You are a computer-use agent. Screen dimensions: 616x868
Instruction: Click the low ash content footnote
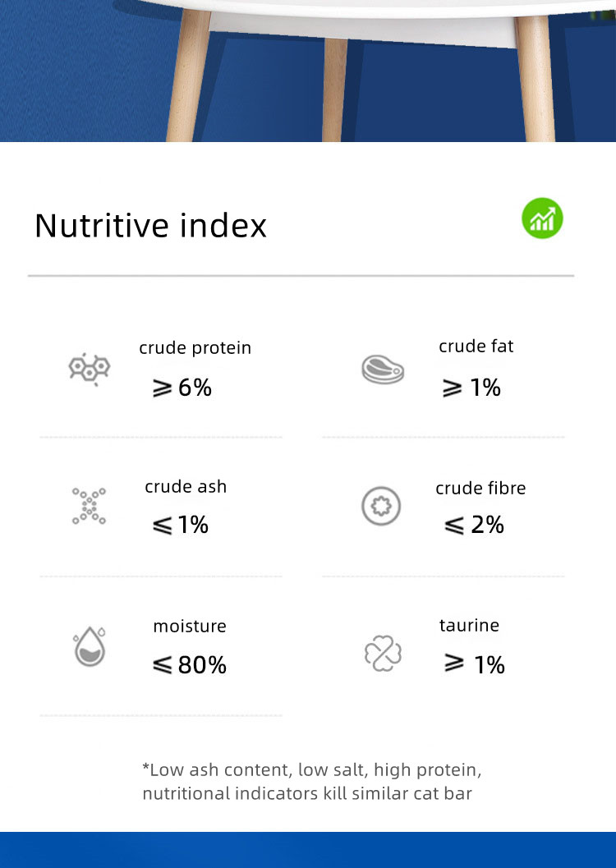tap(311, 781)
